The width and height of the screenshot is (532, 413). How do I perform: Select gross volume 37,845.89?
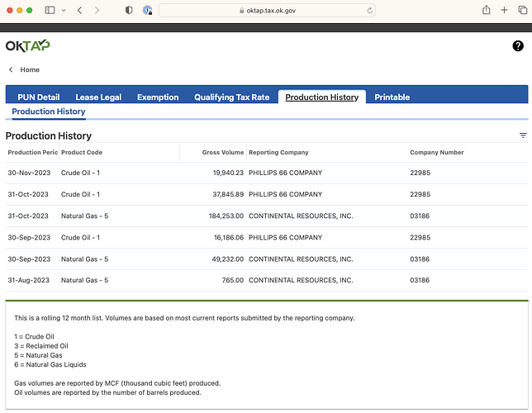point(228,194)
